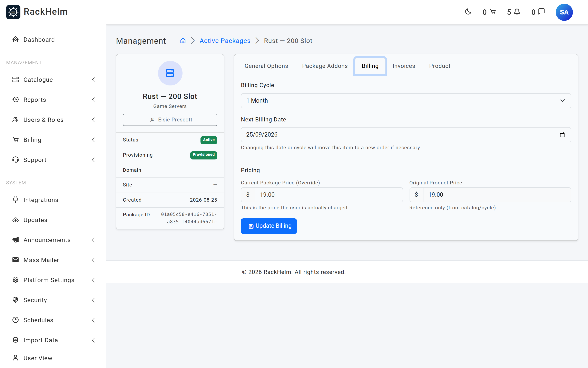Switch to the Product tab
The image size is (588, 368).
[x=440, y=66]
